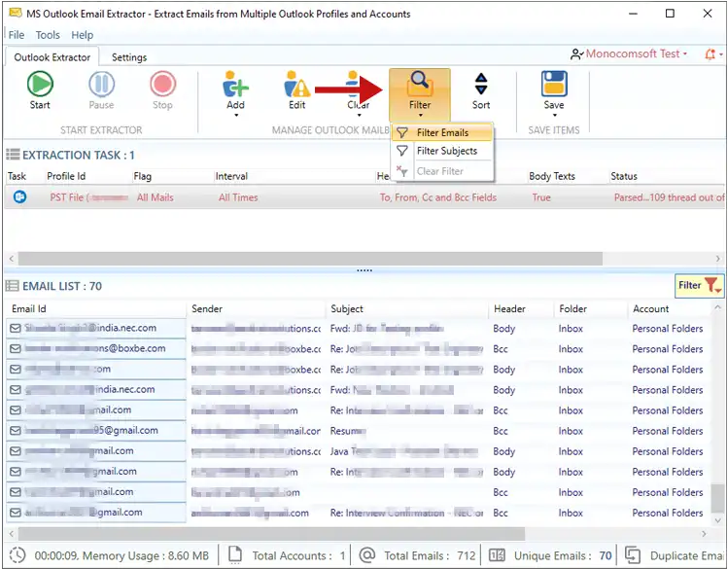This screenshot has height=569, width=728.
Task: Click the Email List header icon
Action: pyautogui.click(x=12, y=286)
